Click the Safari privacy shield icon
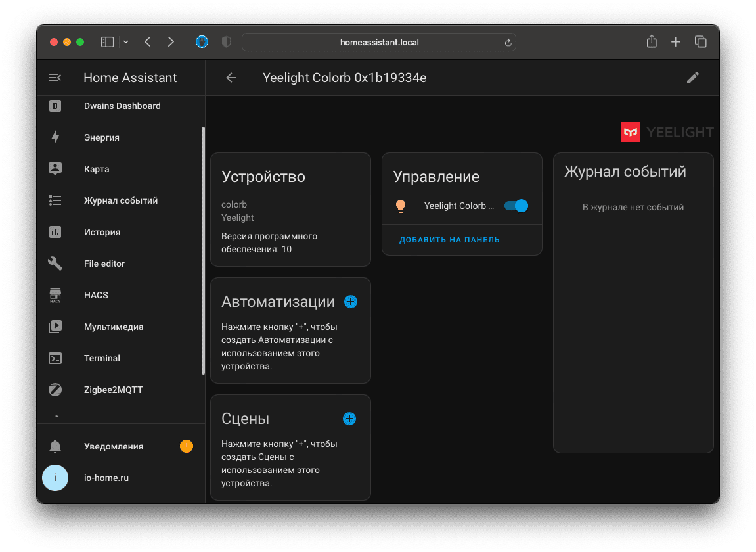The image size is (756, 552). (x=227, y=42)
